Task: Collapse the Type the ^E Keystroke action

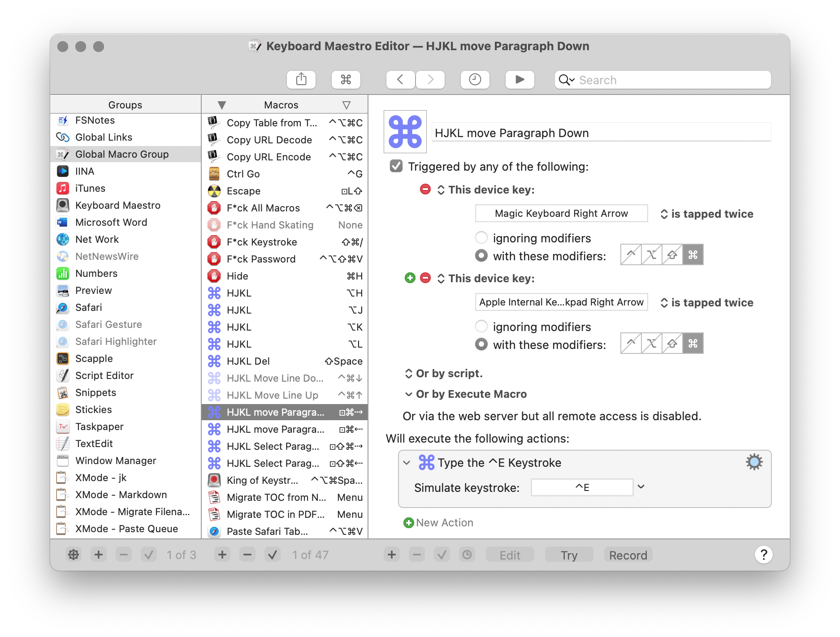Action: 407,463
